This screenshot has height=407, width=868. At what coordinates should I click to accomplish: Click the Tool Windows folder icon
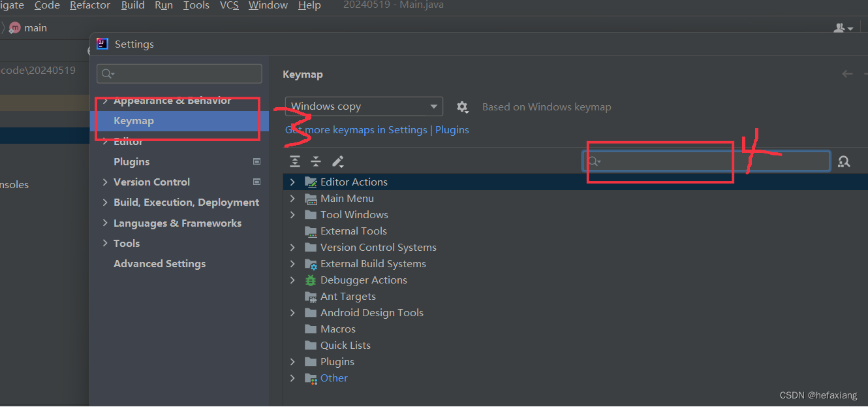(311, 215)
